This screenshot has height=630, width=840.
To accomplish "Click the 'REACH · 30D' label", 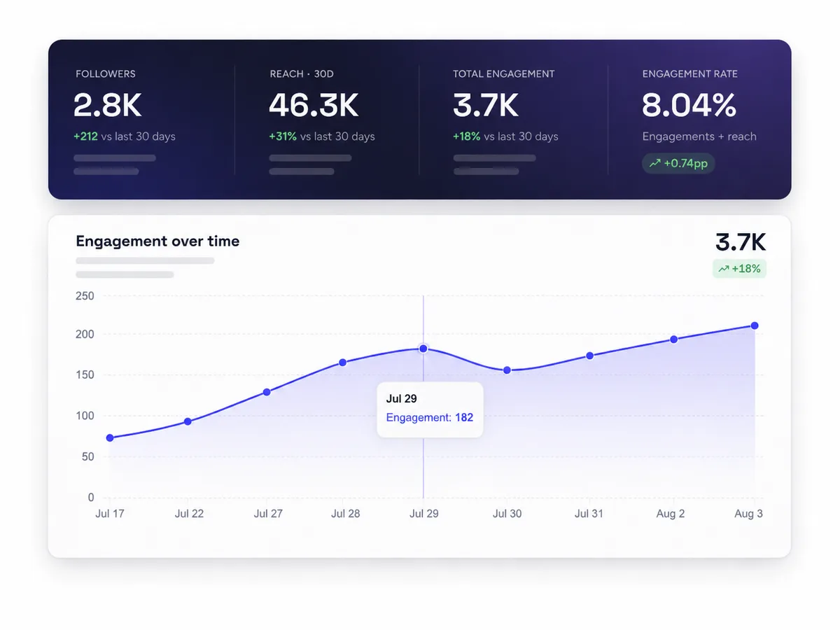I will click(302, 73).
